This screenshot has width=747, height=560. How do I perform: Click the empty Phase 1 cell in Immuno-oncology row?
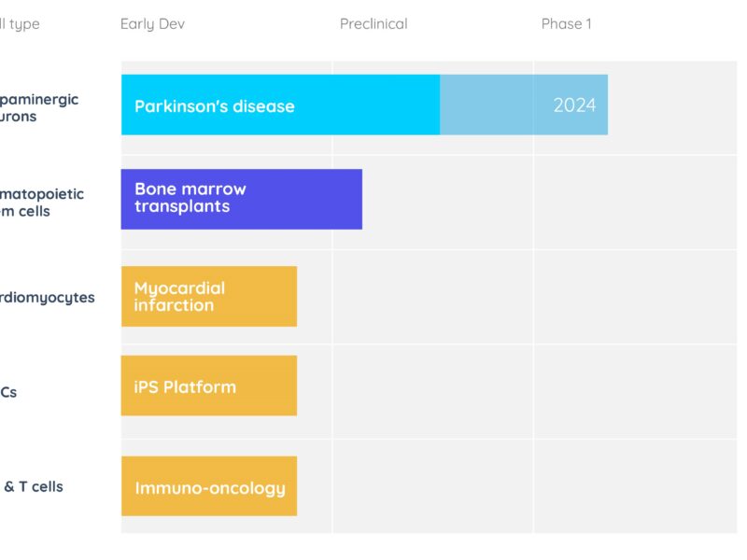click(635, 486)
